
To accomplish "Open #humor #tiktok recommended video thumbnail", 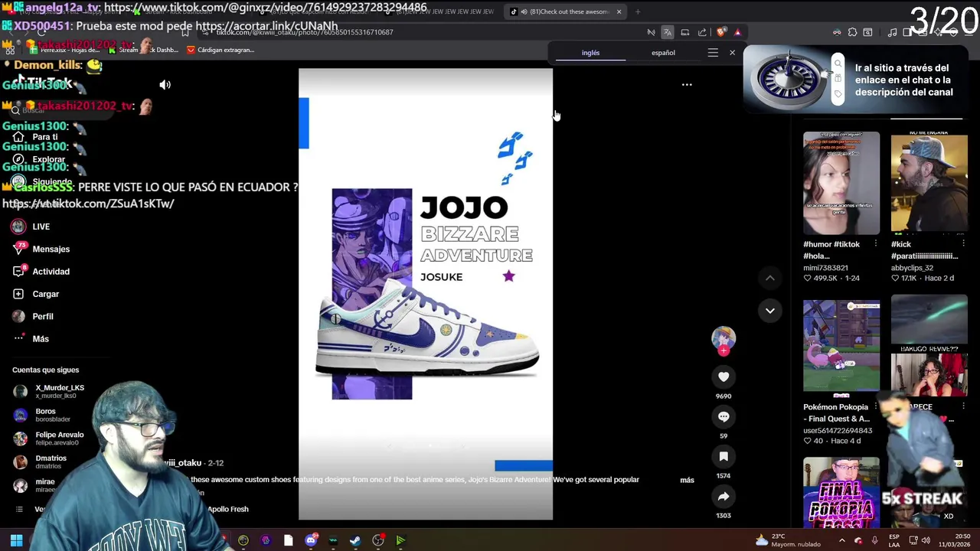I will [841, 183].
